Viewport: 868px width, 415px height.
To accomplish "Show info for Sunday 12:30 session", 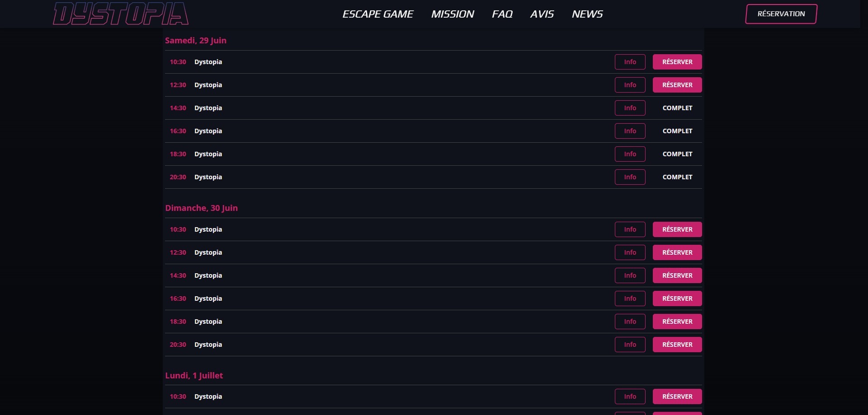I will click(630, 252).
